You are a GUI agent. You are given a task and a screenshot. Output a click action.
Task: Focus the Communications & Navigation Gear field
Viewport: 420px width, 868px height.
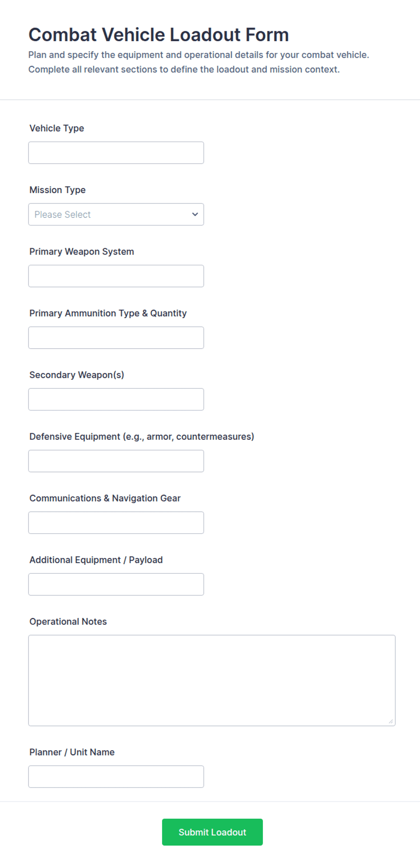pos(116,523)
